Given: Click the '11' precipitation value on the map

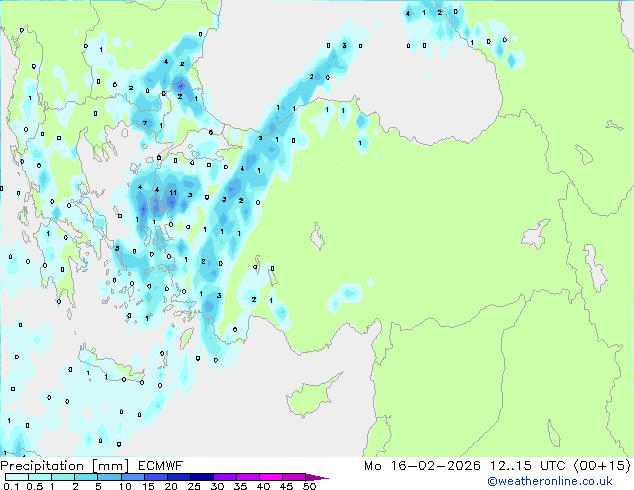Looking at the screenshot, I should pyautogui.click(x=173, y=192).
